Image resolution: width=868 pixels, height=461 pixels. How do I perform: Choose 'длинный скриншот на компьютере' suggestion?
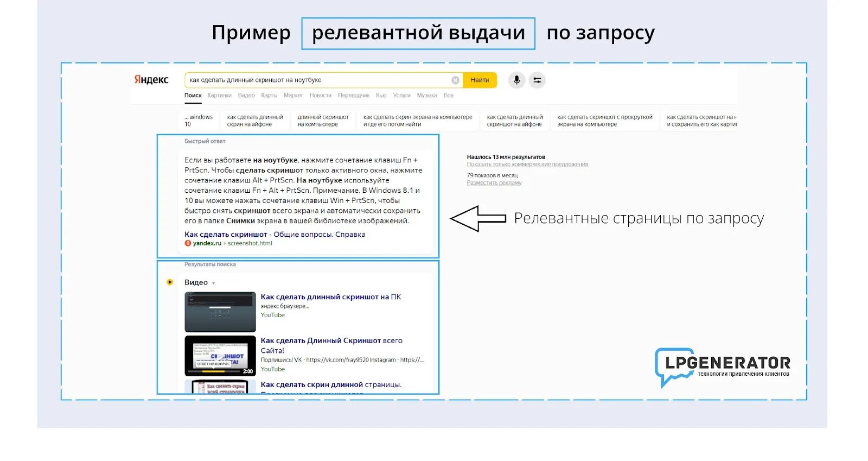coord(323,121)
